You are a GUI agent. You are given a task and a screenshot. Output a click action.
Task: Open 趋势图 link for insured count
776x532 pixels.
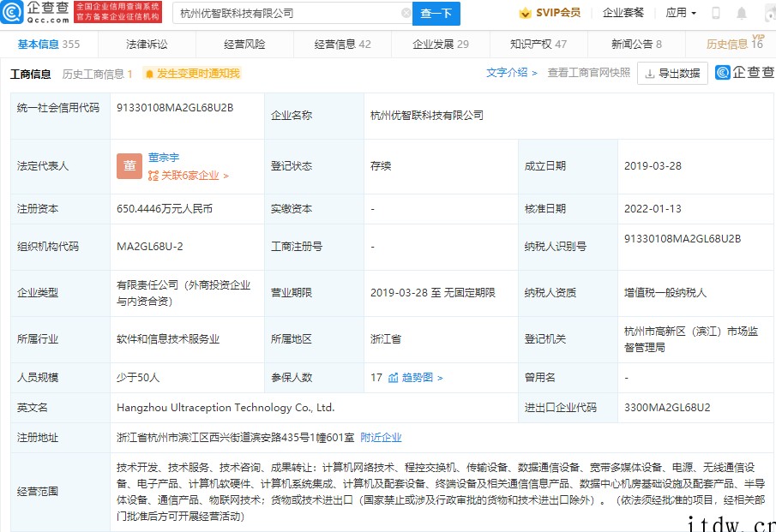422,378
